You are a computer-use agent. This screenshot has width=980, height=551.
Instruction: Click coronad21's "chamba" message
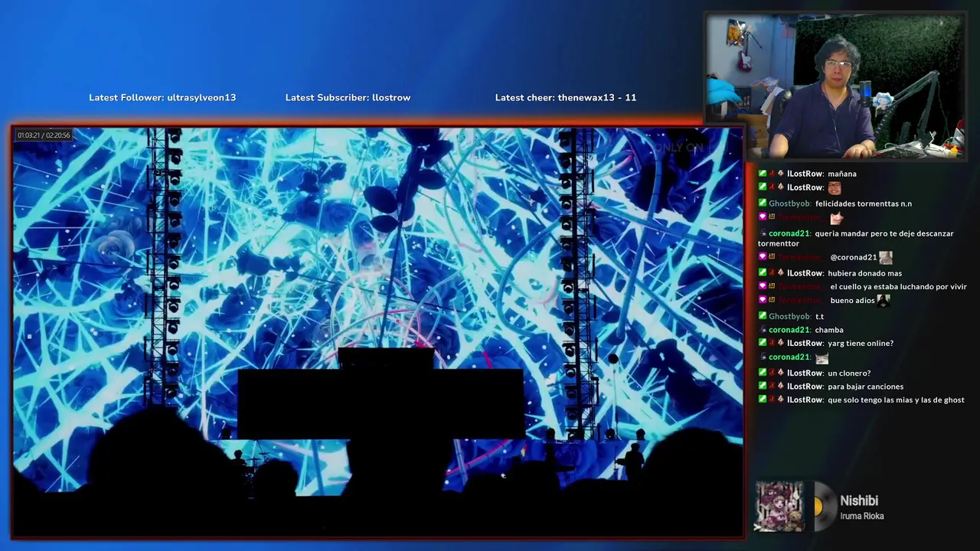tap(829, 330)
